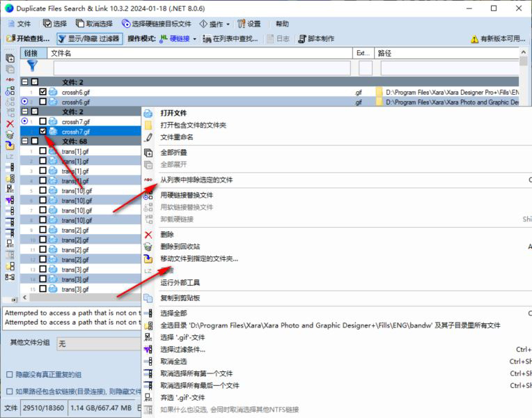Viewport: 532px width, 418px height.
Task: Check the 文件: 68 group checkbox
Action: [x=35, y=141]
